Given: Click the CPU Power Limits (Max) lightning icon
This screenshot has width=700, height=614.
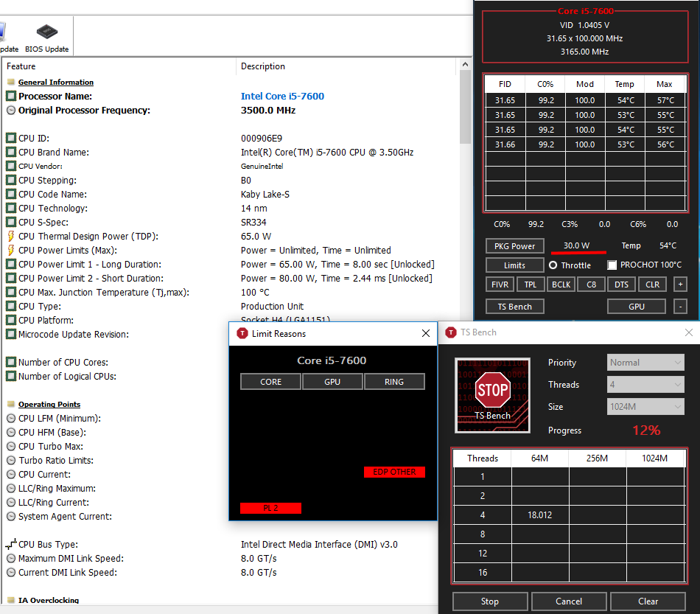Looking at the screenshot, I should (11, 250).
